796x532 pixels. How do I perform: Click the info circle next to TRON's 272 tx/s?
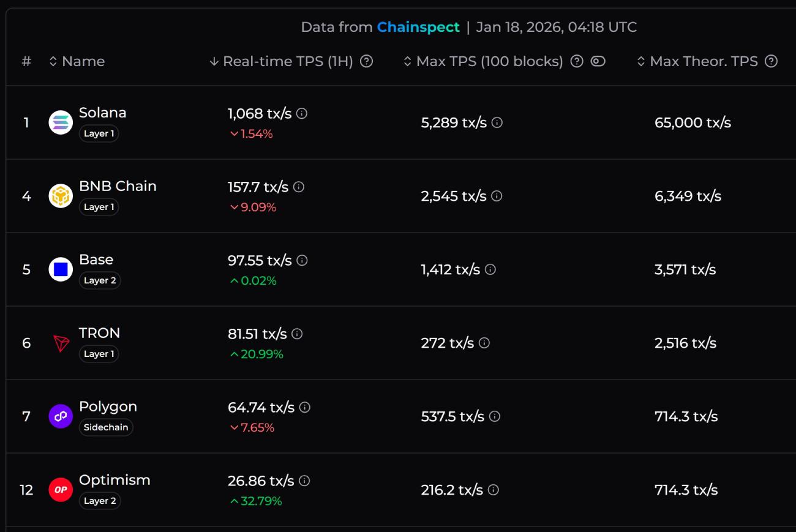click(x=483, y=343)
